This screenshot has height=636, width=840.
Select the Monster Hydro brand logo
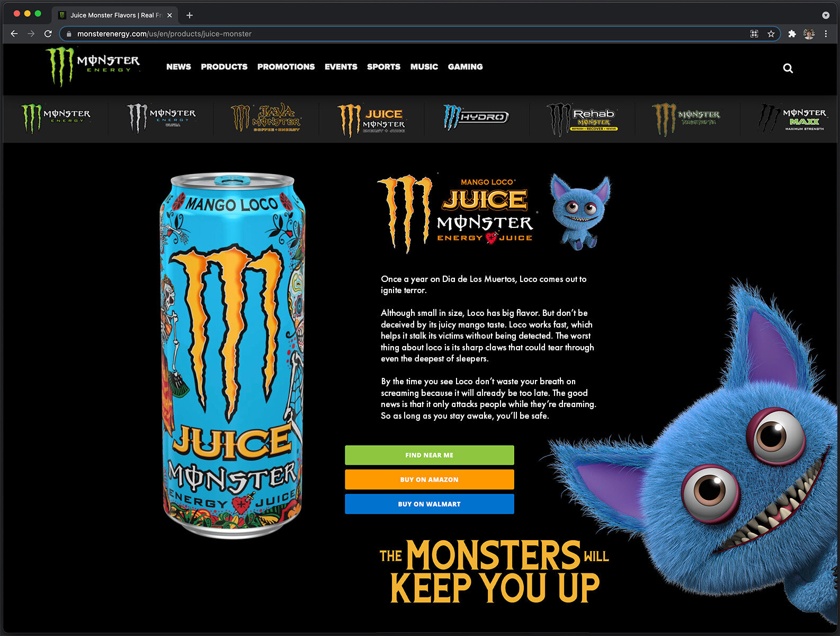476,117
